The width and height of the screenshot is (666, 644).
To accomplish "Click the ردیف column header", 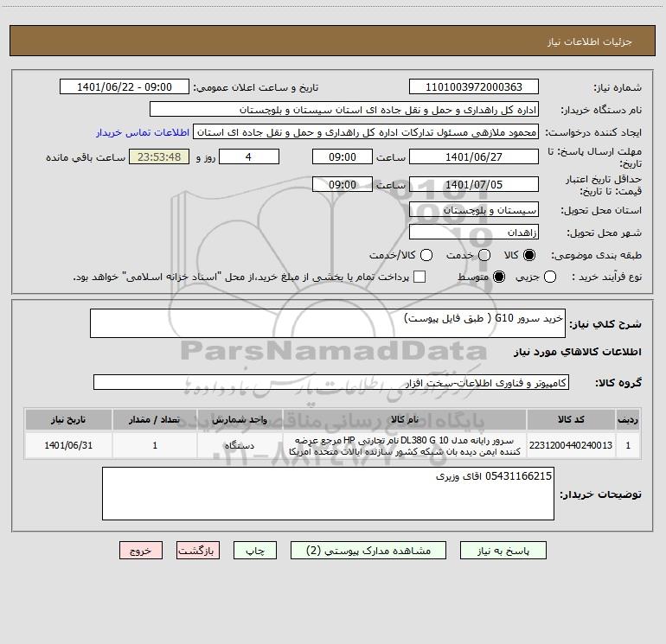I will (x=628, y=419).
